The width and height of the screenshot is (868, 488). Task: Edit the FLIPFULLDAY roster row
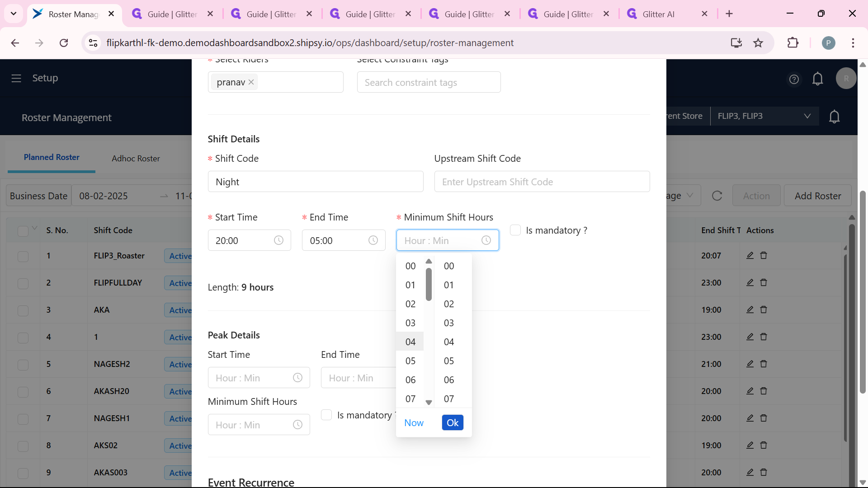pos(750,282)
